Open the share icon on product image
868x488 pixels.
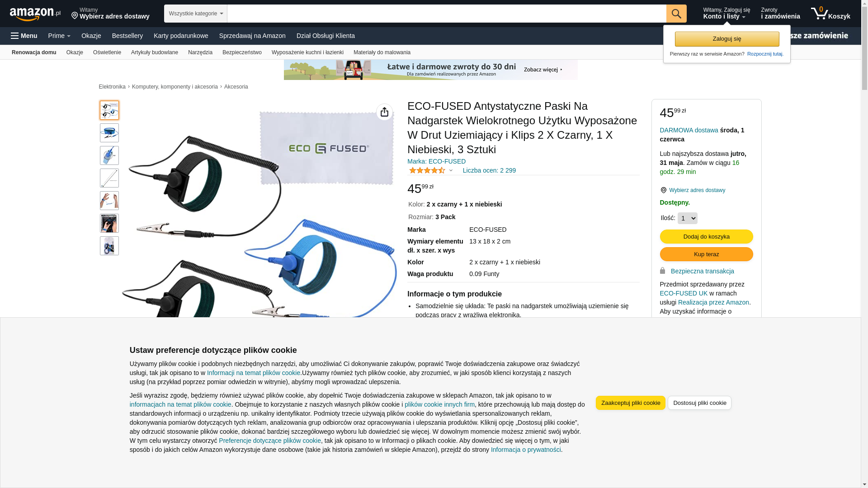384,112
